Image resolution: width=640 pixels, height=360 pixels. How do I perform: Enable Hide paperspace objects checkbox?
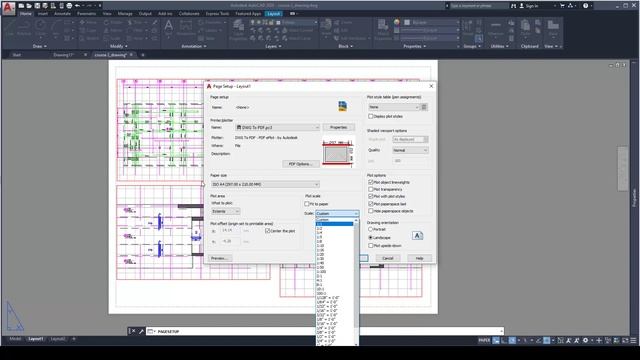pos(371,211)
